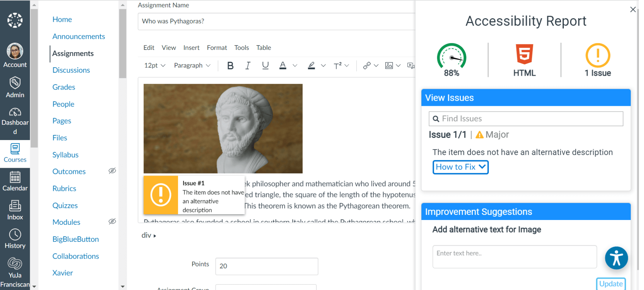Open Discussions link

[71, 70]
